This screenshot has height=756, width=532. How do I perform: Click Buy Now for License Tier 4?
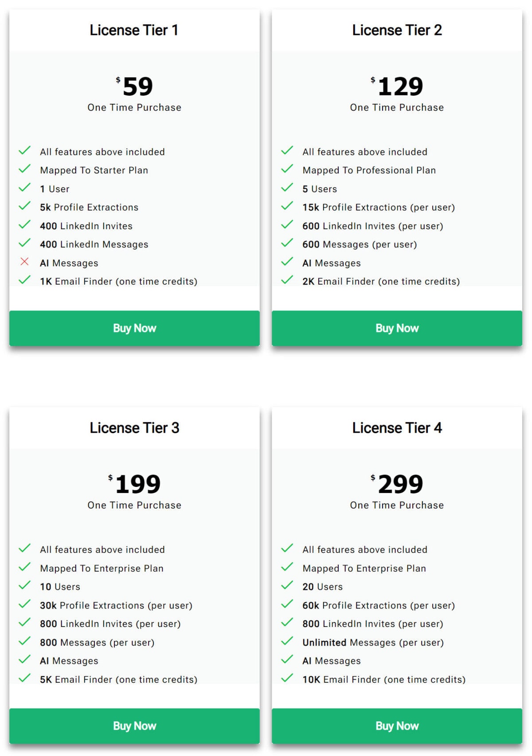pyautogui.click(x=397, y=726)
